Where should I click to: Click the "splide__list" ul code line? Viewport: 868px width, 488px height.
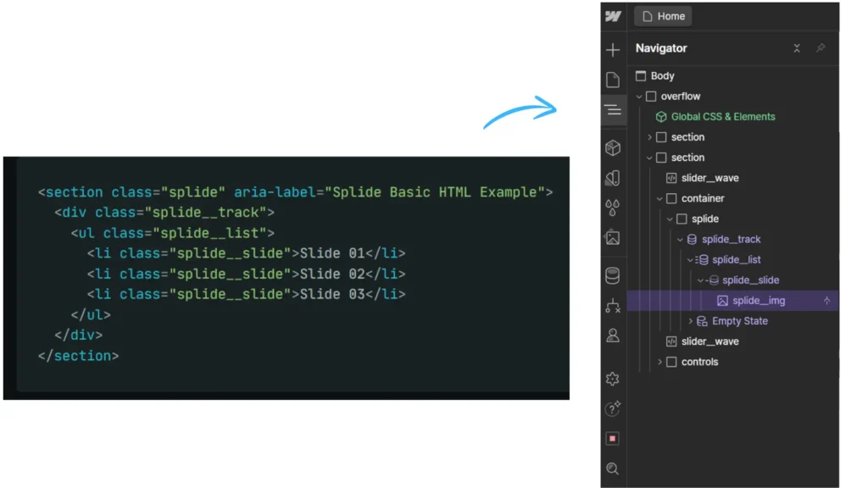click(x=173, y=233)
